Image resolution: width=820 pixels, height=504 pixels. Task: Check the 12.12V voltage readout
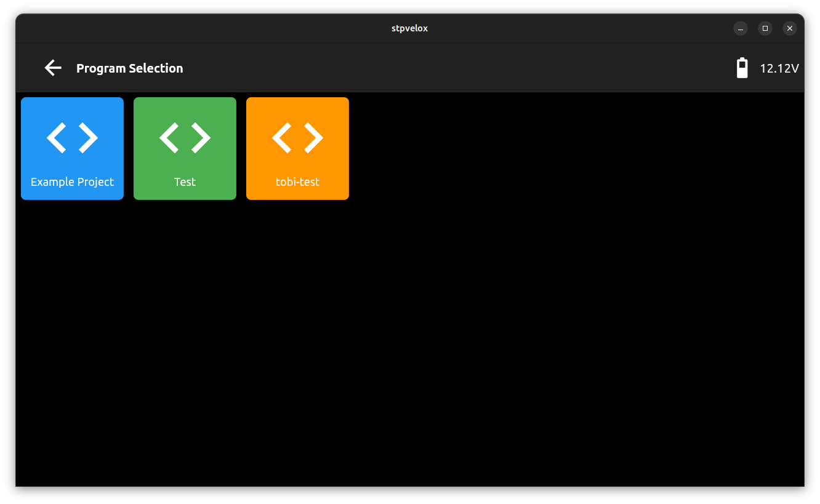pyautogui.click(x=779, y=68)
